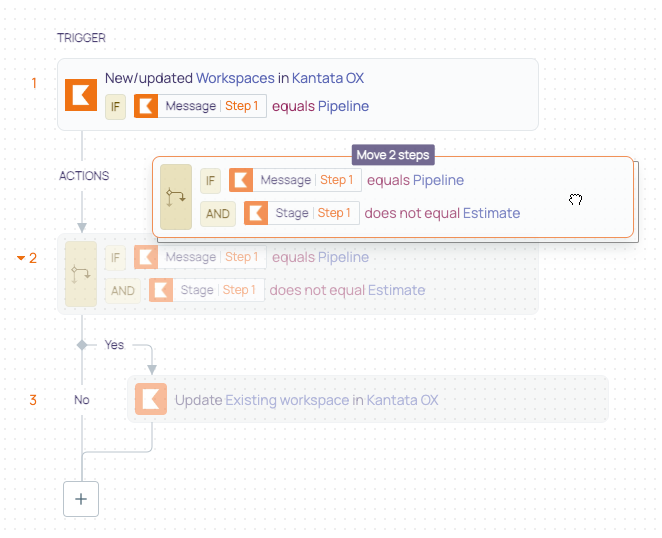Open the Kantata OX link in the trigger title
Screen dimensions: 662x538
[x=328, y=78]
